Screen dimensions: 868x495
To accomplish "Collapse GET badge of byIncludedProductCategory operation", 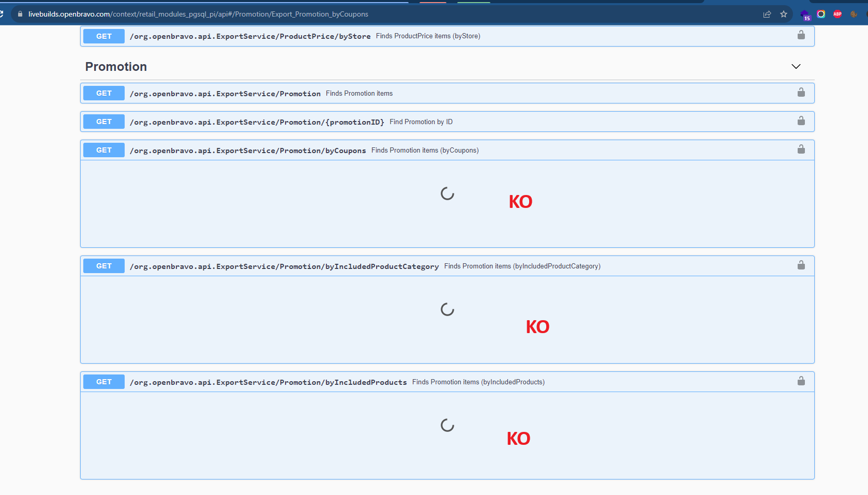I will (104, 266).
